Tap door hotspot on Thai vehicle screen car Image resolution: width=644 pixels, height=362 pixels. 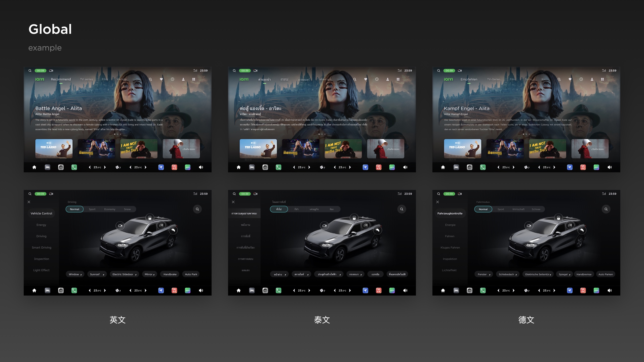pos(366,225)
